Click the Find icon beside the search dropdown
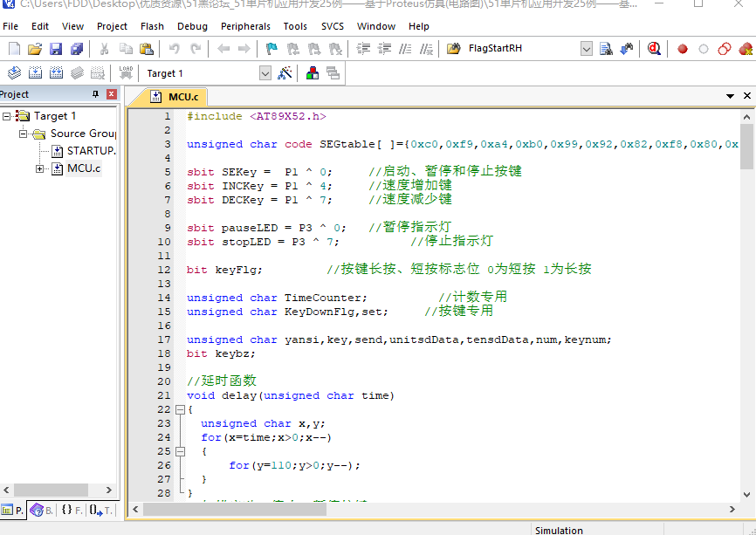This screenshot has width=756, height=535. 606,49
